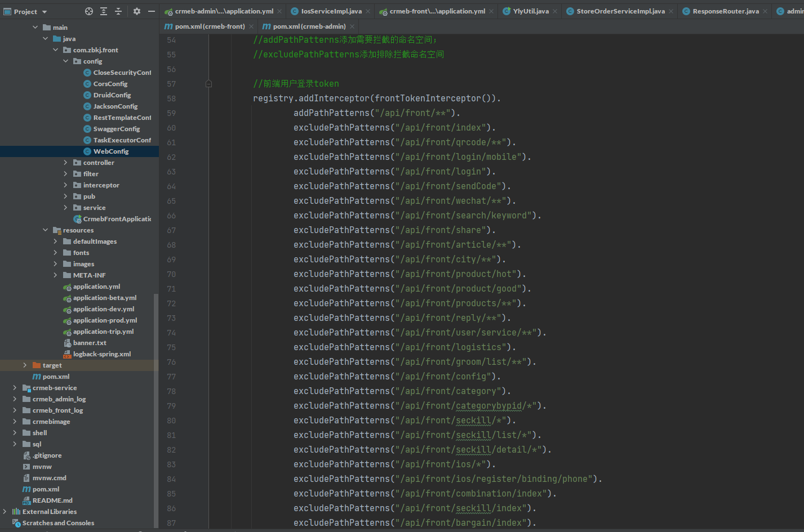Click the "/api/front/bargain/index" string
The width and height of the screenshot is (804, 532).
click(461, 522)
